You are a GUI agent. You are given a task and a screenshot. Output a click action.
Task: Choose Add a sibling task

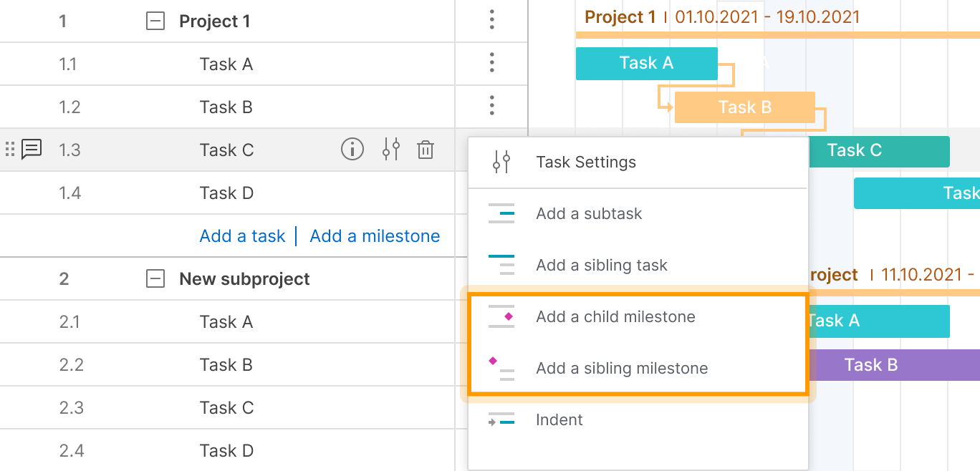(x=602, y=265)
